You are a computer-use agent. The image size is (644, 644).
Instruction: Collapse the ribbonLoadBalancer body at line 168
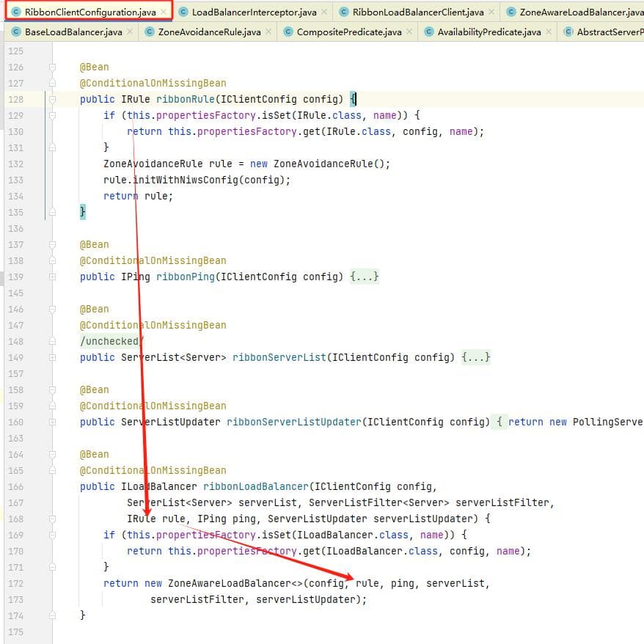coord(52,519)
